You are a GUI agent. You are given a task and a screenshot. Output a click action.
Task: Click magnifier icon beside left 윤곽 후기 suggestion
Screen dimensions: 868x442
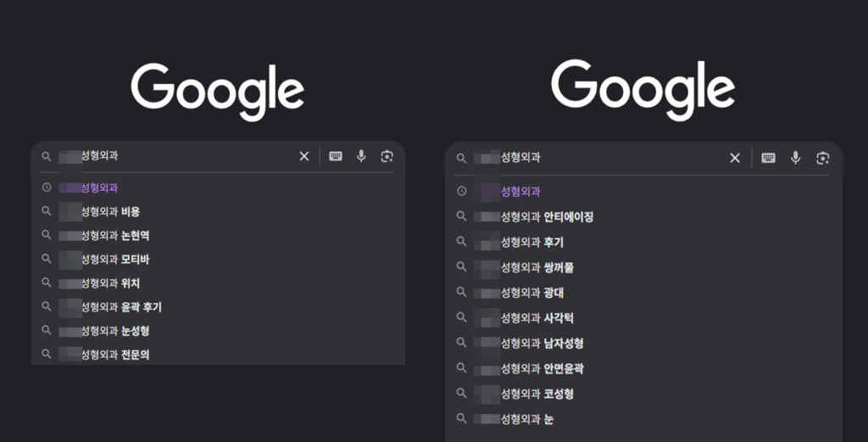47,306
